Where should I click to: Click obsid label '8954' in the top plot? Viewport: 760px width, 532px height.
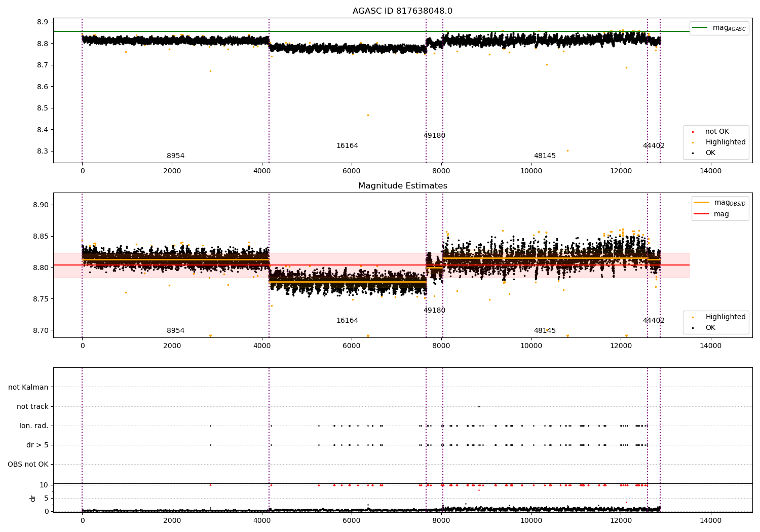click(x=175, y=156)
